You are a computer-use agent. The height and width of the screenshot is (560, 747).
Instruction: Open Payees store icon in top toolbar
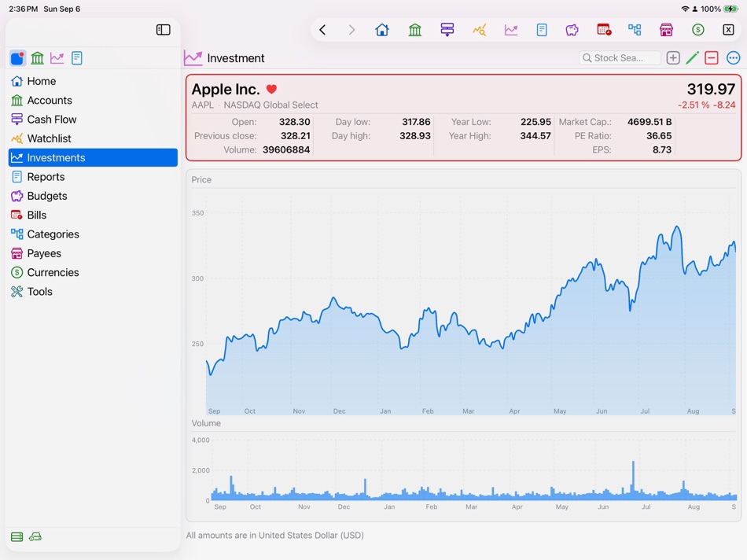tap(666, 30)
